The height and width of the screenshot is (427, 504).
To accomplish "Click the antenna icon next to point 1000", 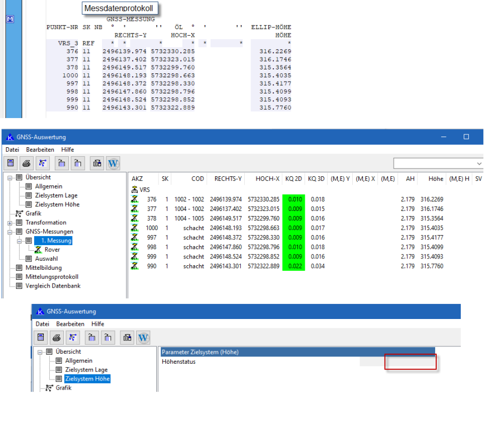I will 135,228.
